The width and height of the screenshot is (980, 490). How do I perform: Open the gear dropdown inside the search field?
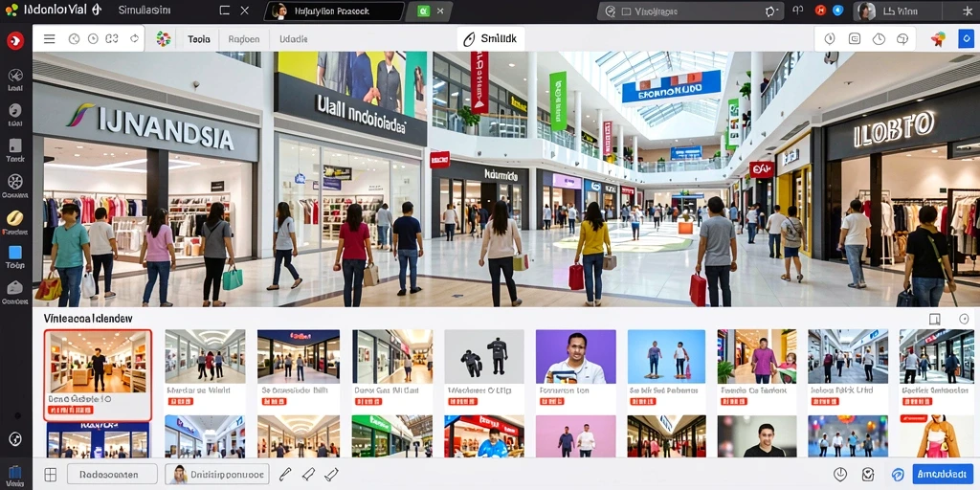pyautogui.click(x=770, y=11)
